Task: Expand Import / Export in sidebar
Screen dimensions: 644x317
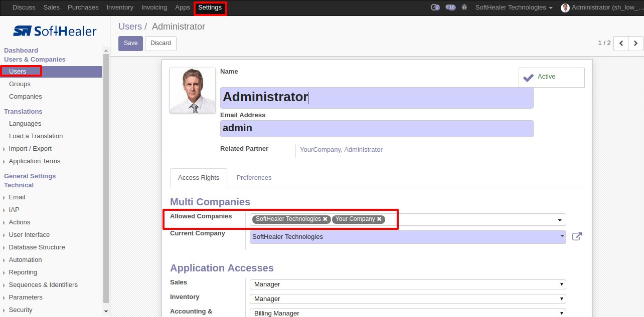Action: 30,149
